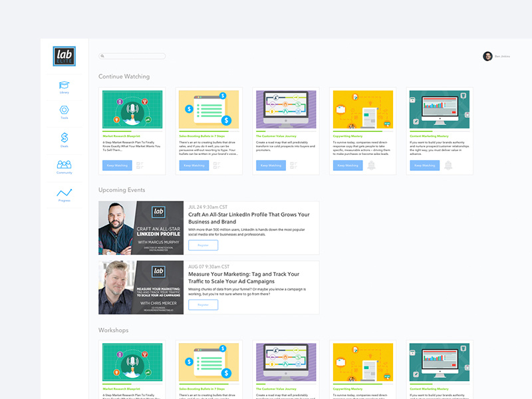This screenshot has width=532, height=399.
Task: Click the 'Upcoming Events' heading
Action: click(x=122, y=190)
